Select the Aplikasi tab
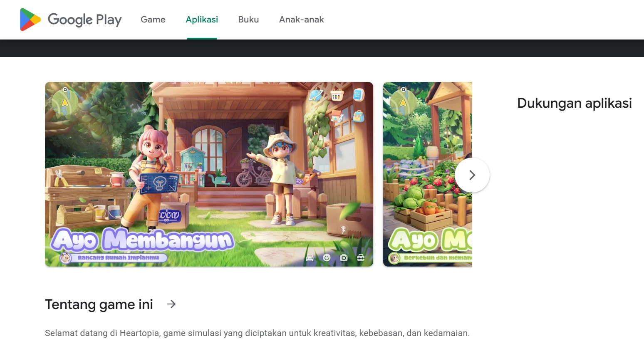This screenshot has width=644, height=341. tap(202, 20)
